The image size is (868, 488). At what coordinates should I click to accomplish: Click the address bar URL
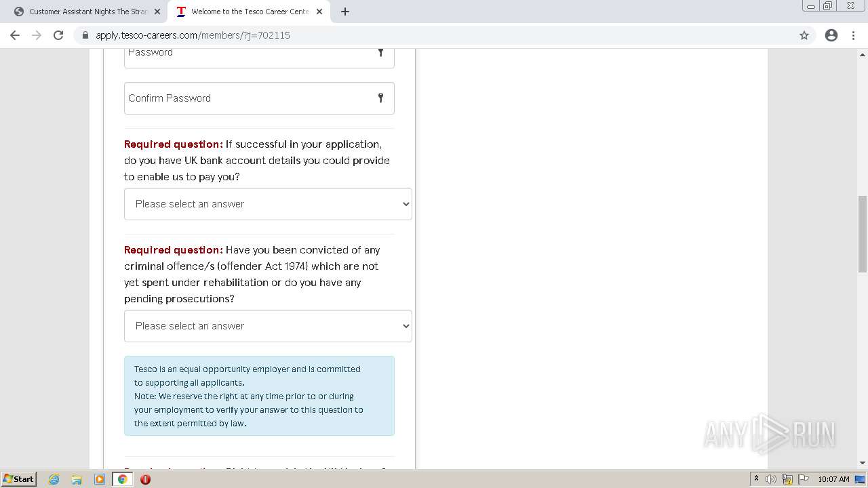(193, 35)
